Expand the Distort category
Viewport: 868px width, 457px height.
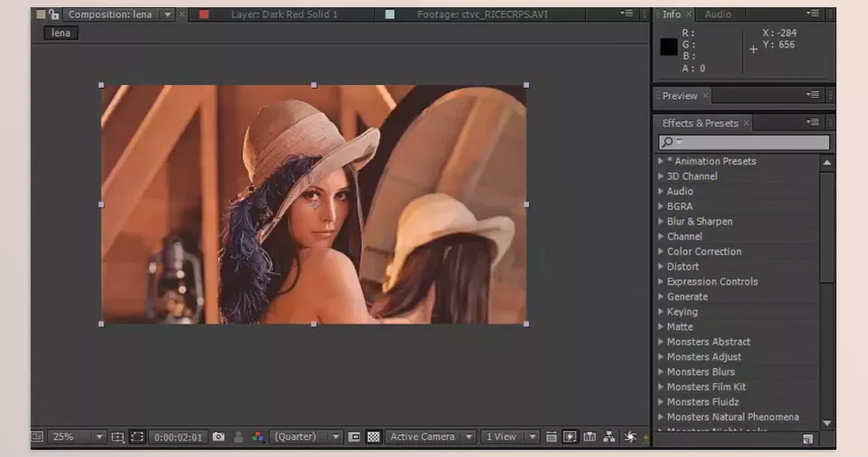[660, 266]
